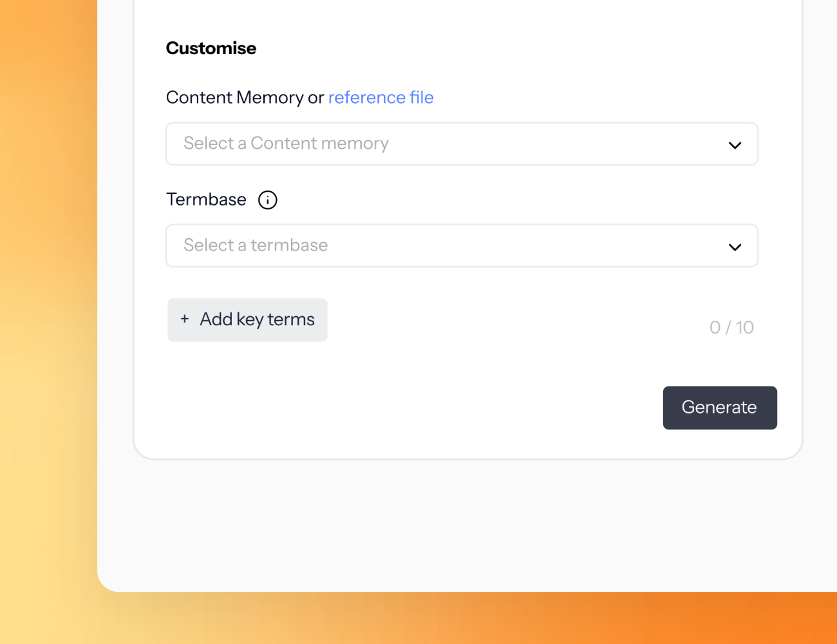Image resolution: width=837 pixels, height=644 pixels.
Task: Click the Customise section heading
Action: pyautogui.click(x=211, y=48)
